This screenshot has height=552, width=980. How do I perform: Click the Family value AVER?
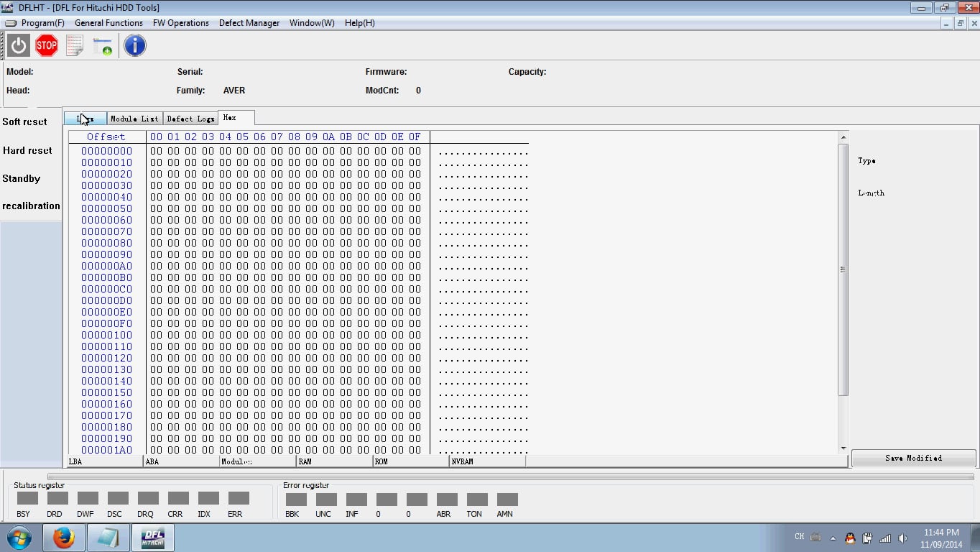coord(234,91)
